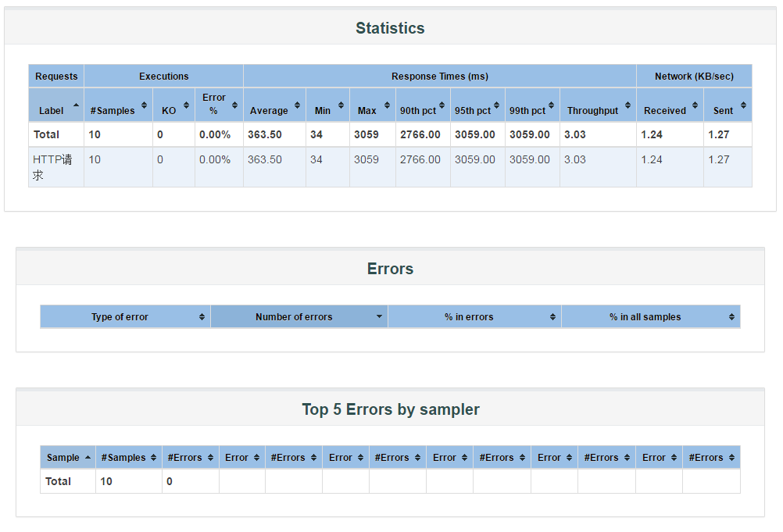Click HTTP请求 row KO value 0
The width and height of the screenshot is (783, 532).
(159, 159)
